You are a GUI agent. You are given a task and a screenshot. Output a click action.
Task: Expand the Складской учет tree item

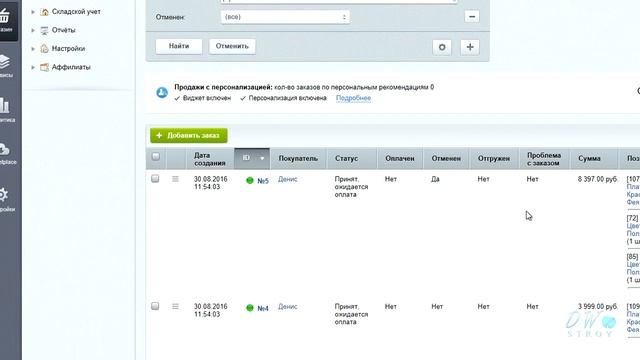coord(33,12)
